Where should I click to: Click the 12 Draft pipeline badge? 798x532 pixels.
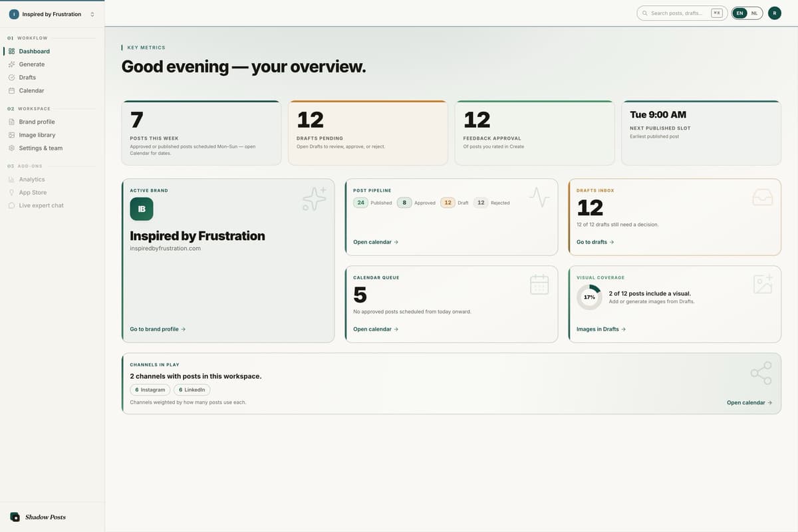[x=455, y=203]
